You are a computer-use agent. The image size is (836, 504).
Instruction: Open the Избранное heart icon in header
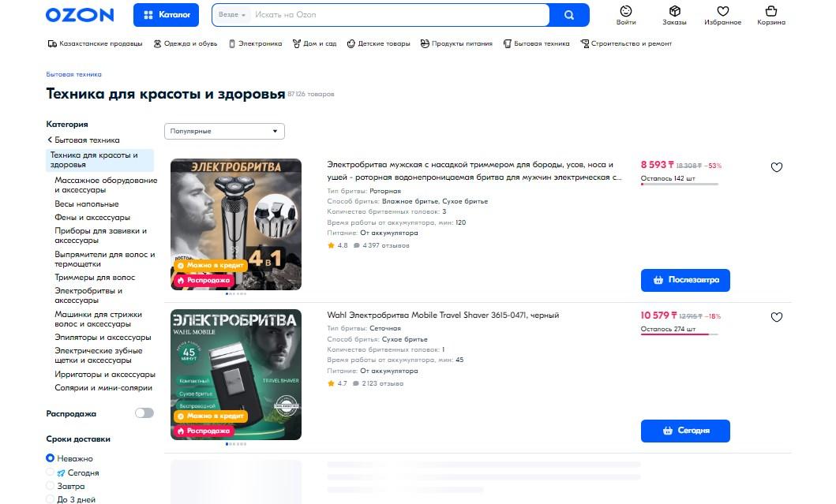722,11
